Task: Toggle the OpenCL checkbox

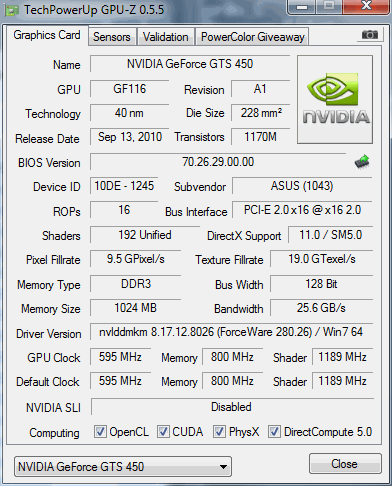Action: coord(100,432)
